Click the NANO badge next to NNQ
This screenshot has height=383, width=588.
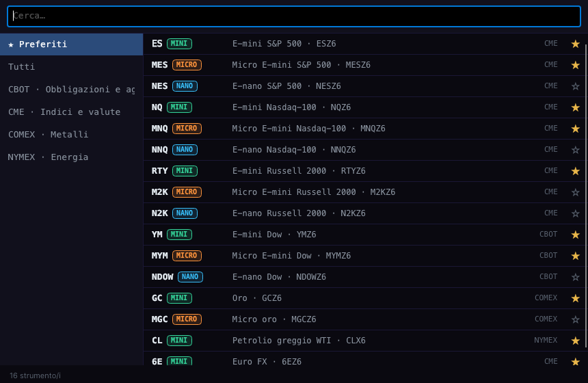[185, 150]
